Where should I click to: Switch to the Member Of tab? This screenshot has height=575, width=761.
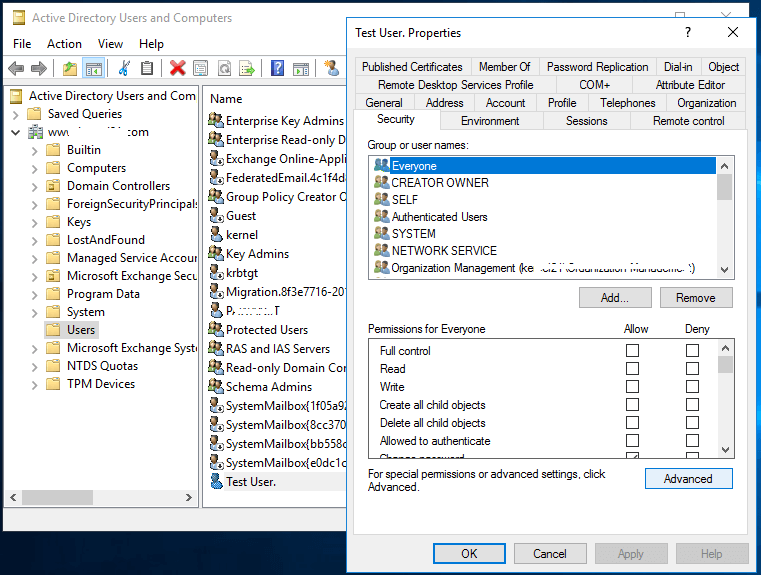pos(504,66)
